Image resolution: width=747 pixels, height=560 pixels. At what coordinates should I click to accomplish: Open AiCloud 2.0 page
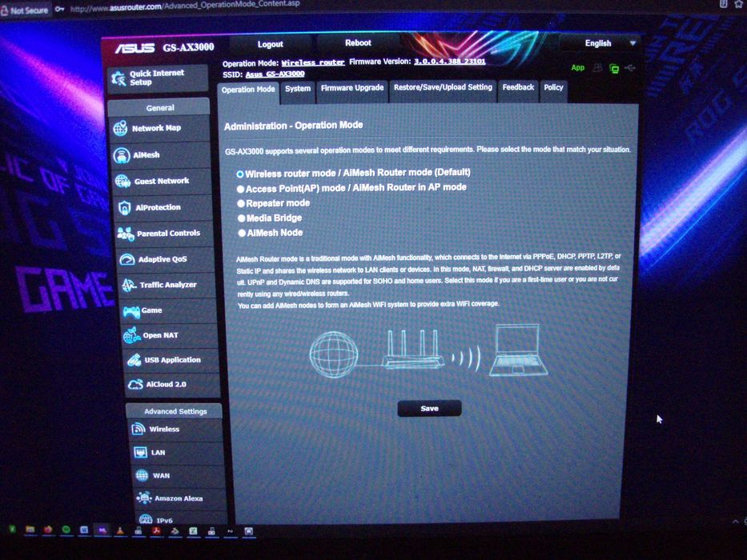tap(173, 384)
